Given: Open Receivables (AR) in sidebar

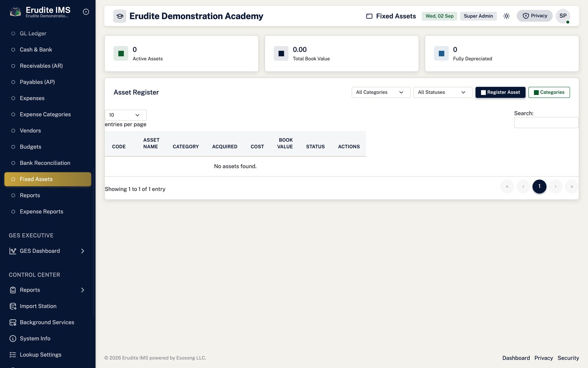Looking at the screenshot, I should click(48, 66).
